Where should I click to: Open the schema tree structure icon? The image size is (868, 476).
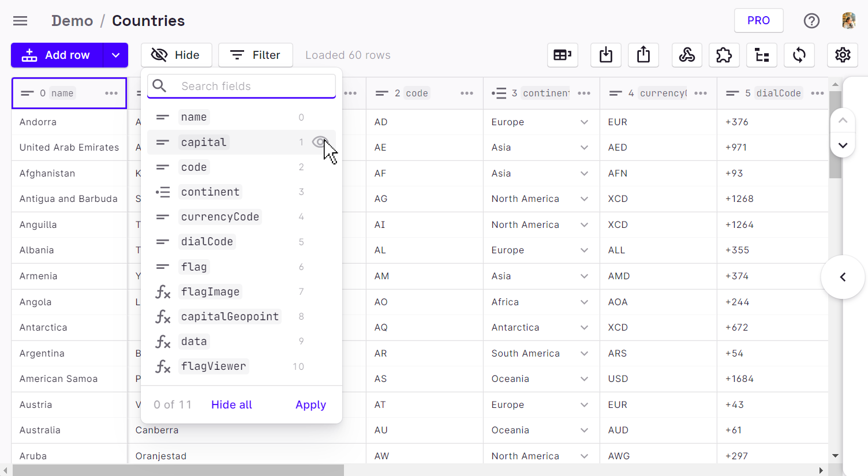pyautogui.click(x=762, y=55)
